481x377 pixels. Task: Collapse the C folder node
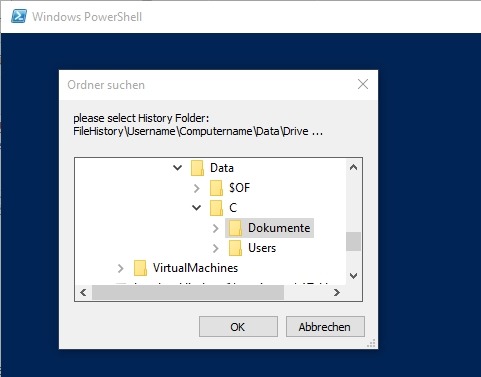coord(197,208)
